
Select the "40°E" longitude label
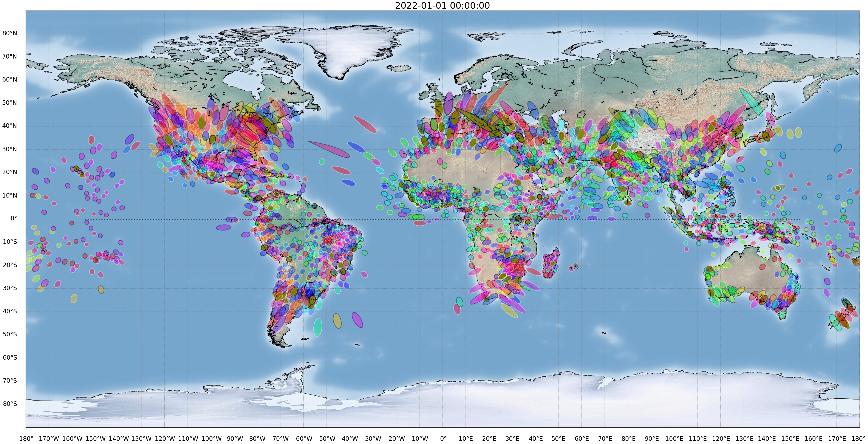pyautogui.click(x=536, y=439)
